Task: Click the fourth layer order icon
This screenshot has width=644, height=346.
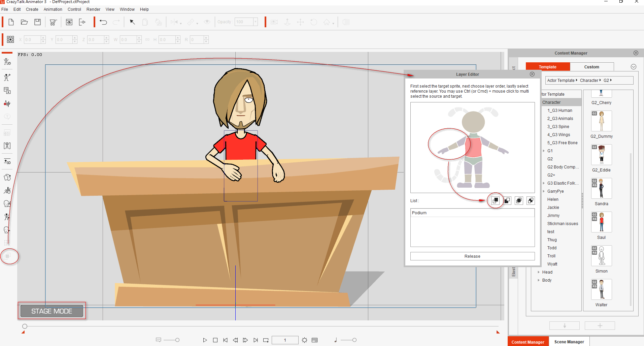Action: point(531,201)
